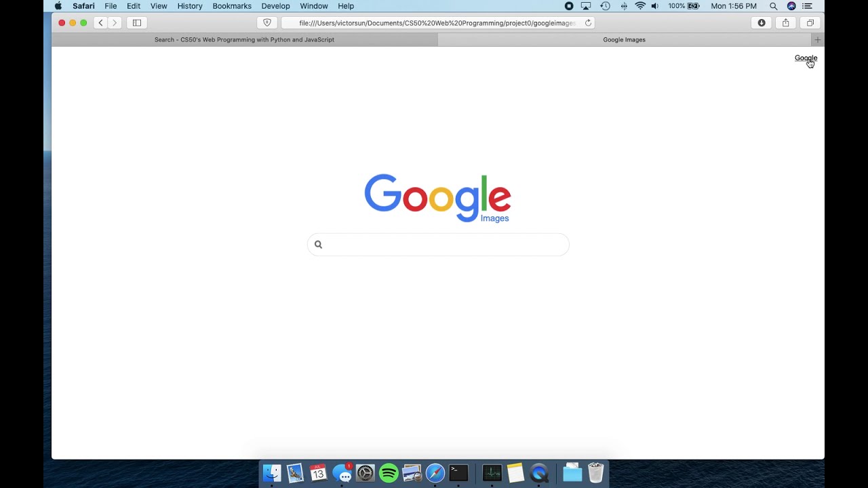Open System Preferences from the Dock
The width and height of the screenshot is (868, 488).
click(366, 472)
